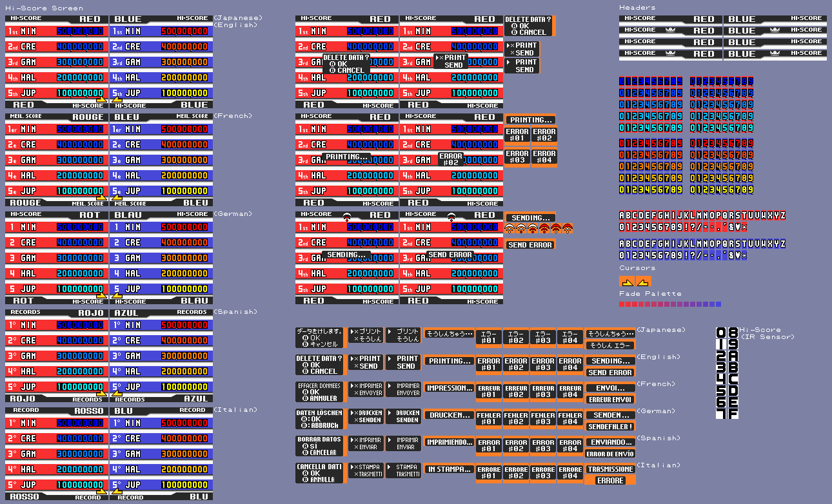Click the FEHLER #02 error tile
832x504 pixels.
[x=516, y=419]
